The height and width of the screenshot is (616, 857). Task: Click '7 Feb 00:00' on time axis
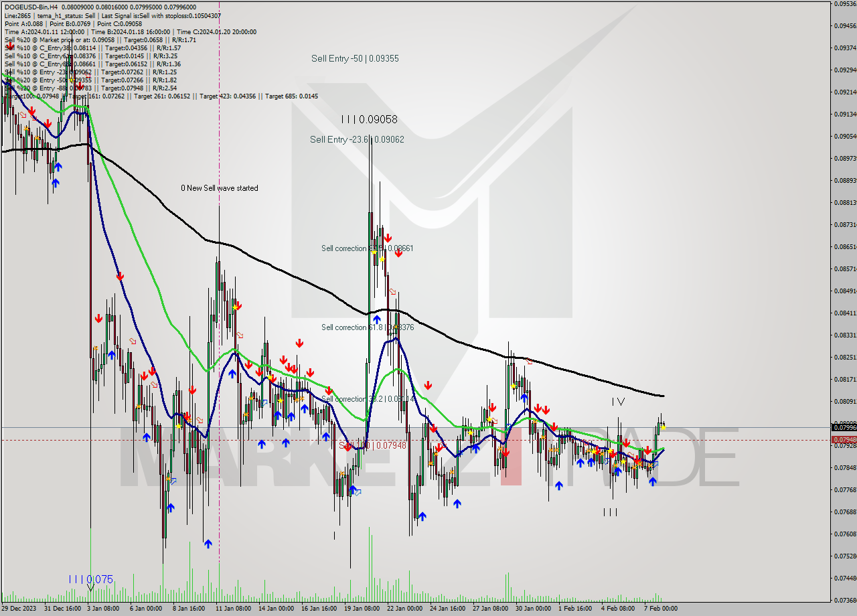[662, 609]
